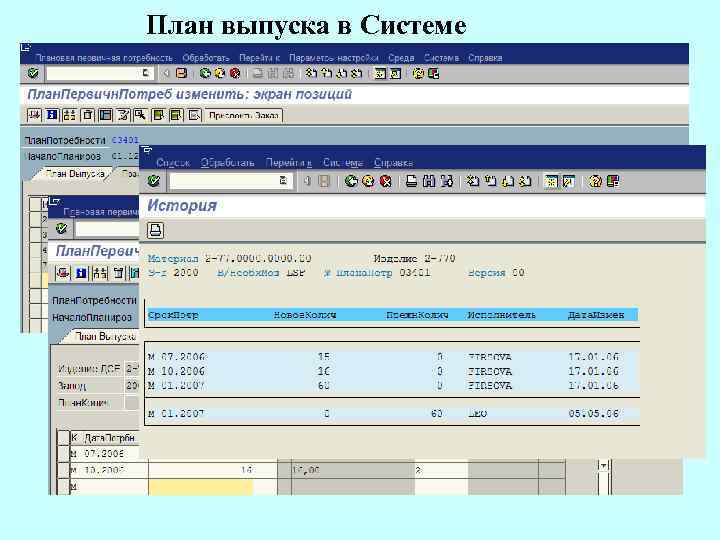Select План Выпуска tab in back window

tap(75, 174)
